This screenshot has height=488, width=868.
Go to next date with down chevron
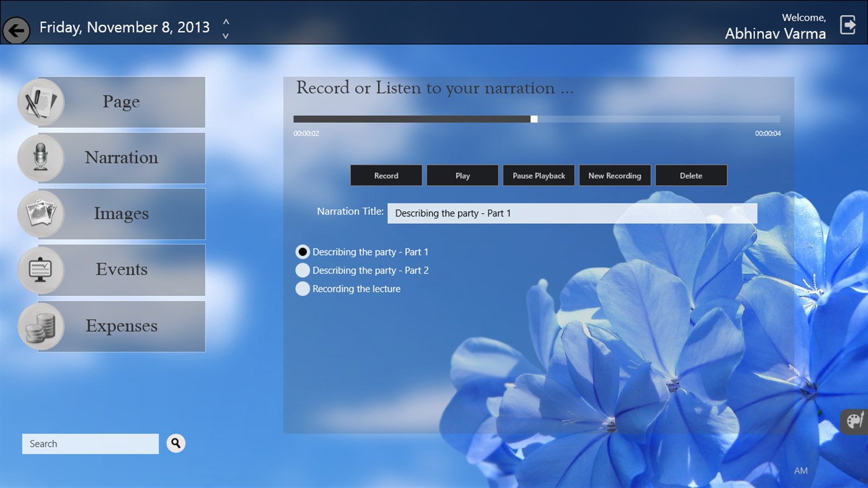pyautogui.click(x=226, y=36)
